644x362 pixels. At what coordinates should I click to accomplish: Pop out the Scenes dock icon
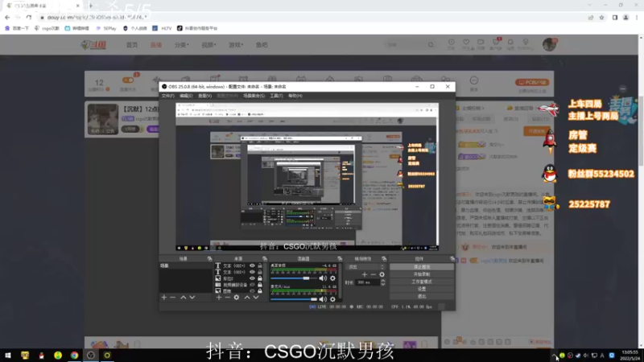point(209,258)
